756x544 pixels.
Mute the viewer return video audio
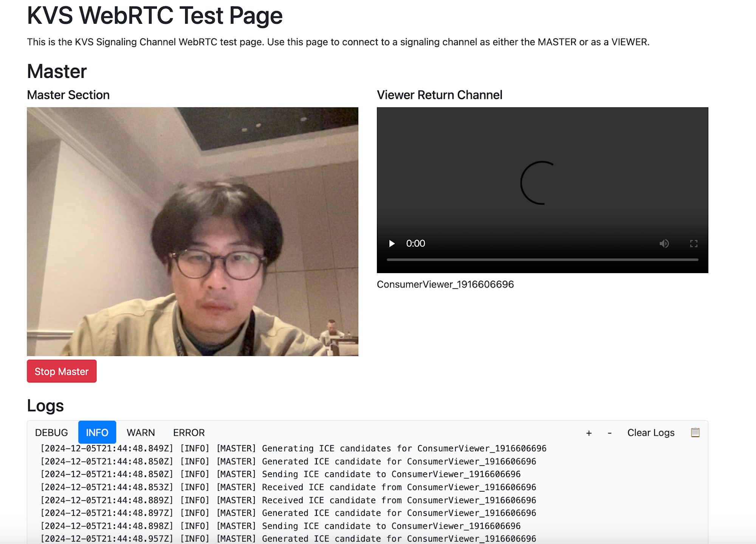pyautogui.click(x=664, y=243)
